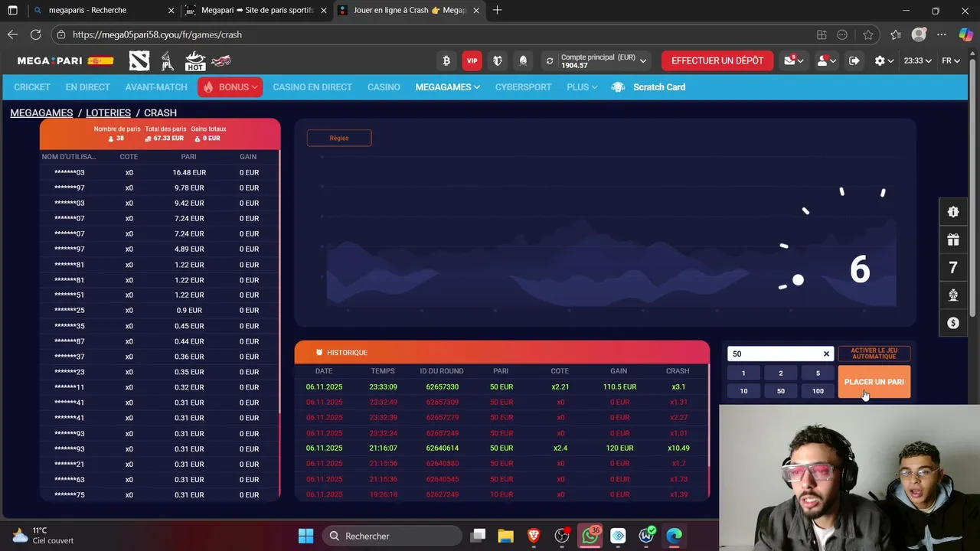Open the CYBERSPORT section
This screenshot has width=980, height=551.
[x=523, y=87]
